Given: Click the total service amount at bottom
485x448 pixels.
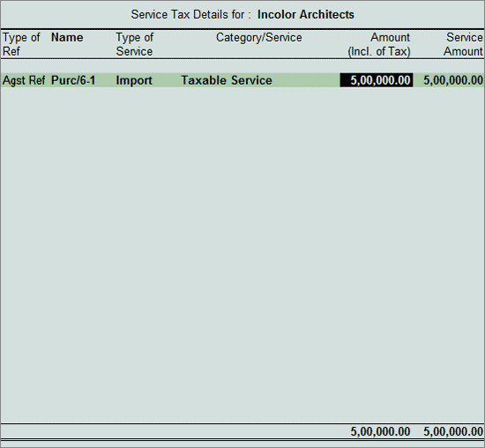Looking at the screenshot, I should (453, 431).
